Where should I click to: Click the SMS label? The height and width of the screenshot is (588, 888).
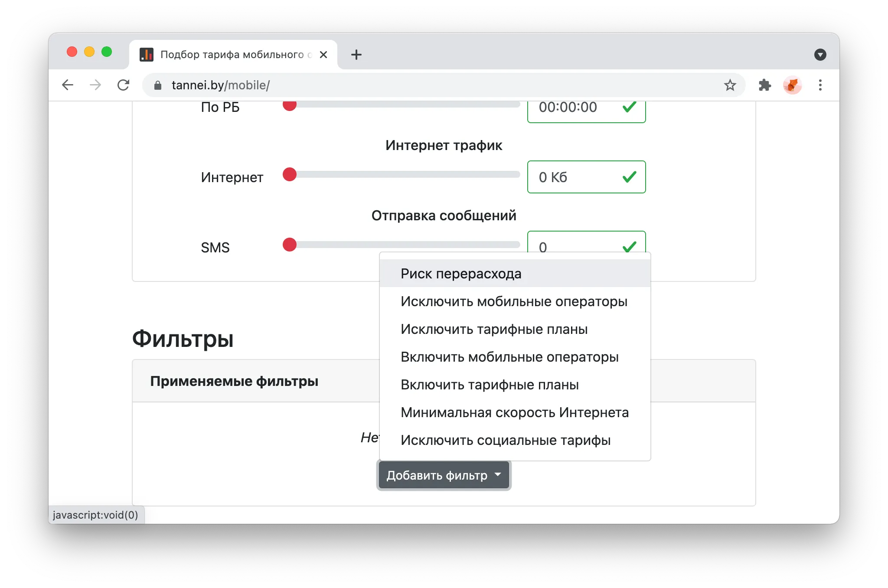pos(215,248)
